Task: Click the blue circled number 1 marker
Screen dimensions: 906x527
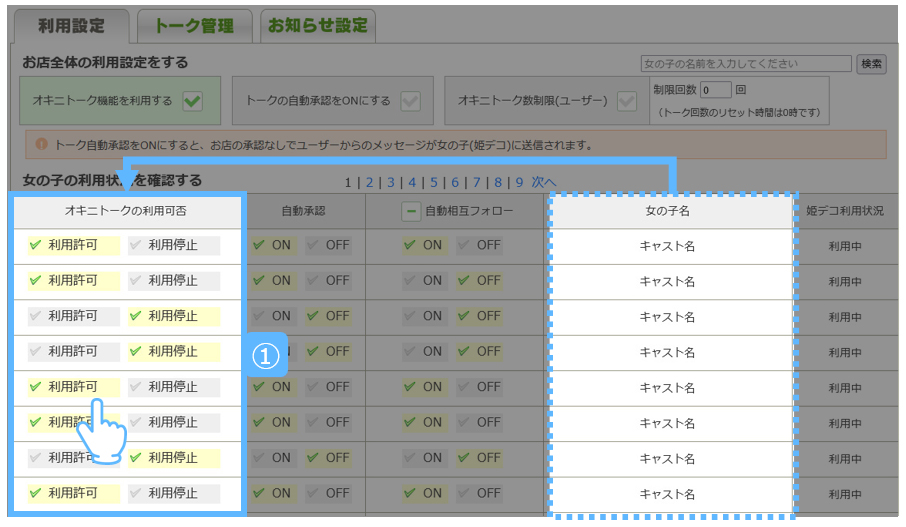Action: tap(265, 356)
